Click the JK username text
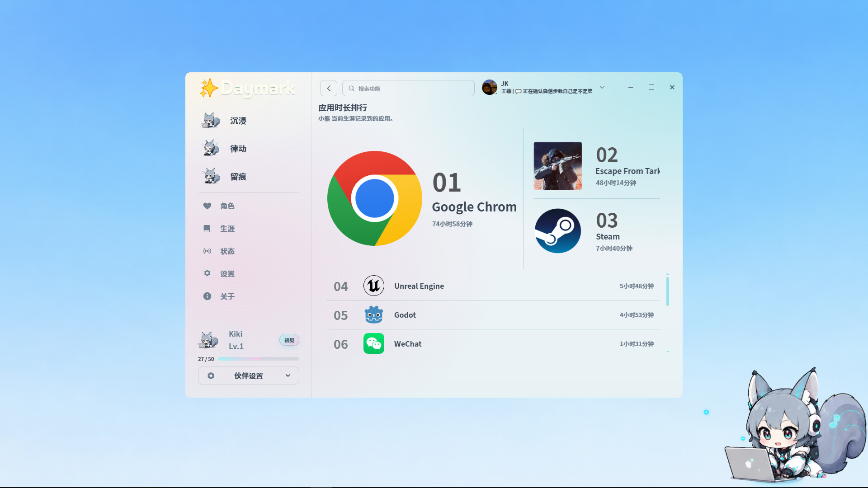 (505, 84)
